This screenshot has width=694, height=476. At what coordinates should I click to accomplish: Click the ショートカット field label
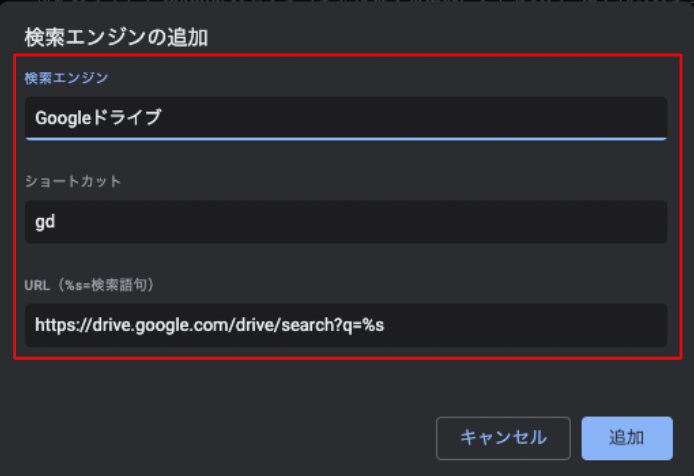click(73, 181)
